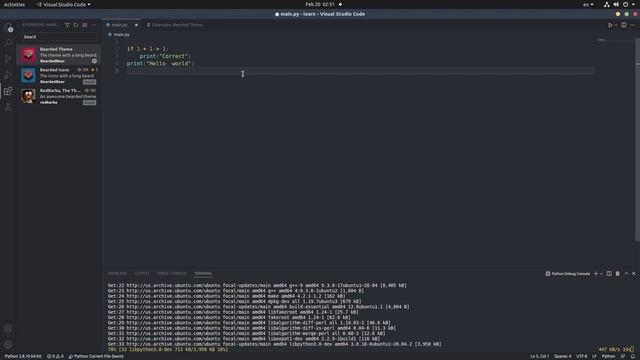Select RedBarba extension entry
The height and width of the screenshot is (360, 640).
coord(59,96)
